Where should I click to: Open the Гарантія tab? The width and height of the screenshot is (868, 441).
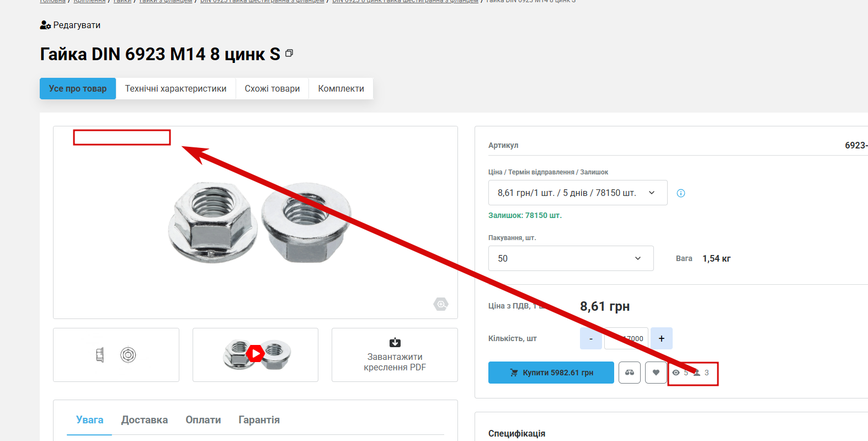pyautogui.click(x=259, y=420)
